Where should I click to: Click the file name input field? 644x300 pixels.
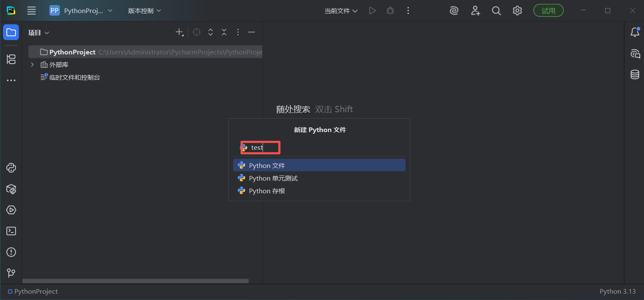pyautogui.click(x=319, y=148)
